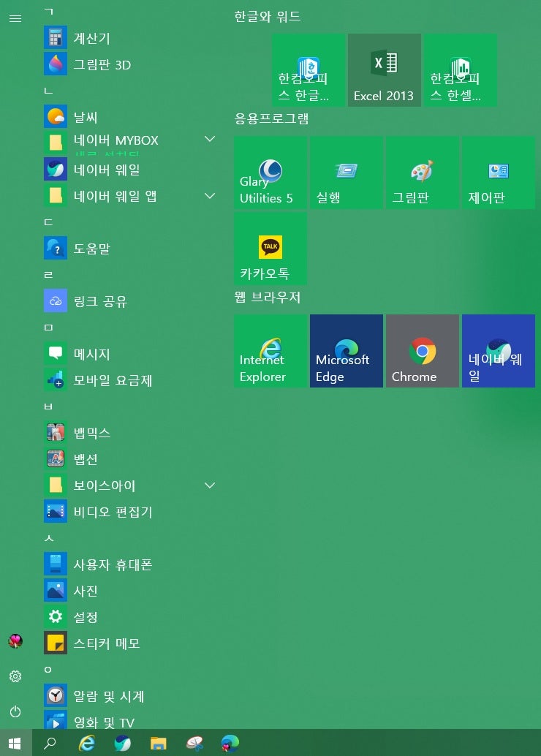Screen dimensions: 541x756
Task: Open 비디오 편집기 video editor
Action: [129, 512]
